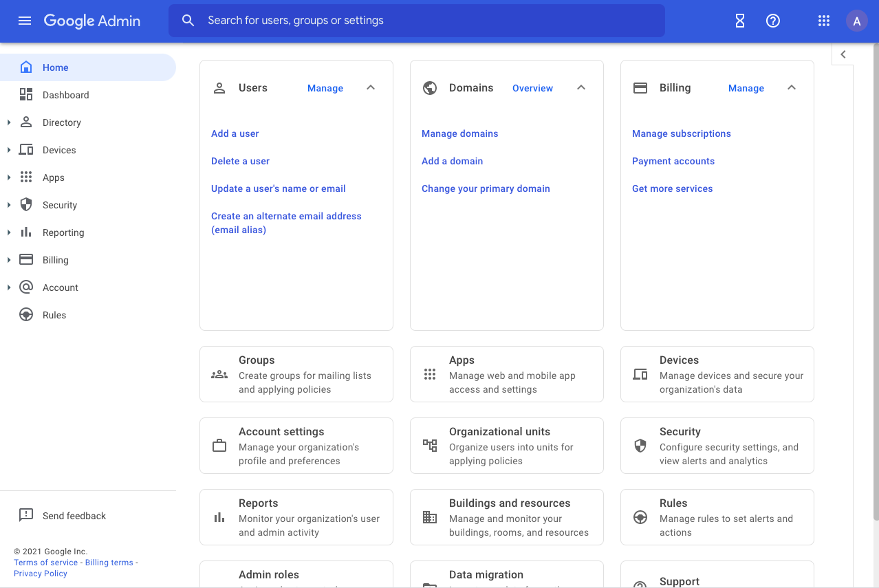The image size is (879, 588).
Task: Click Overview link on Domains card
Action: point(532,88)
